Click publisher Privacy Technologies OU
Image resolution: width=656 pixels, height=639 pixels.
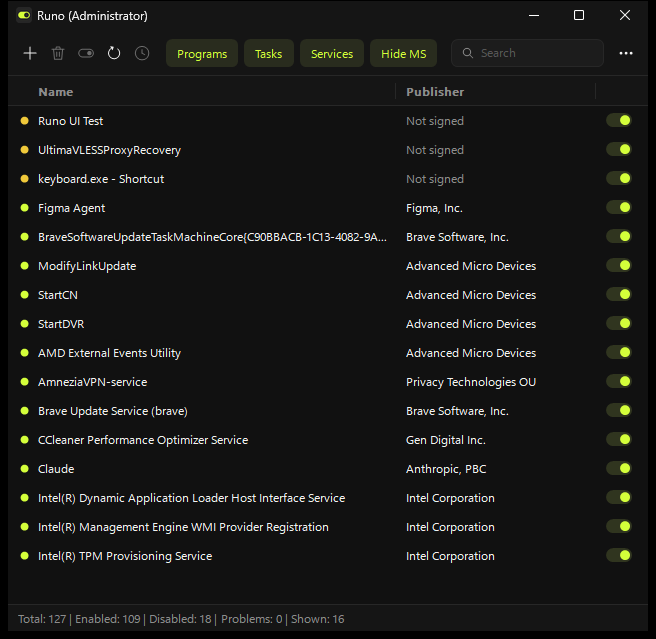coord(471,382)
